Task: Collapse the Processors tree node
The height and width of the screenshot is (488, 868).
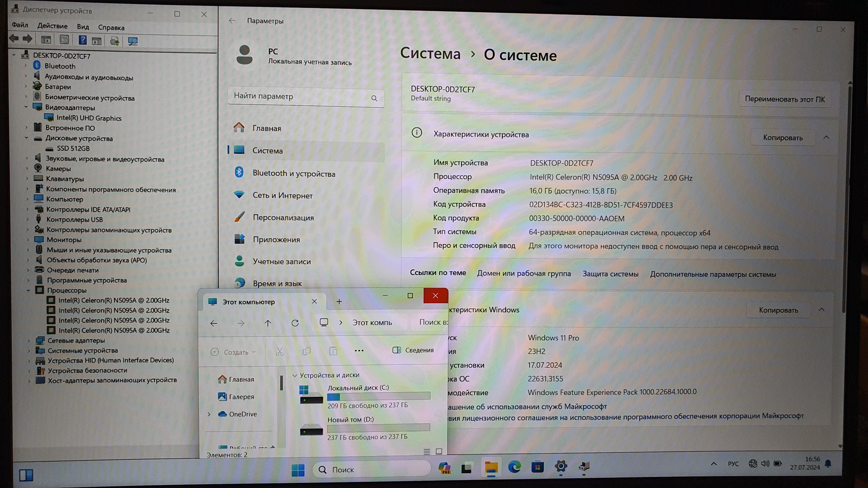Action: (28, 291)
